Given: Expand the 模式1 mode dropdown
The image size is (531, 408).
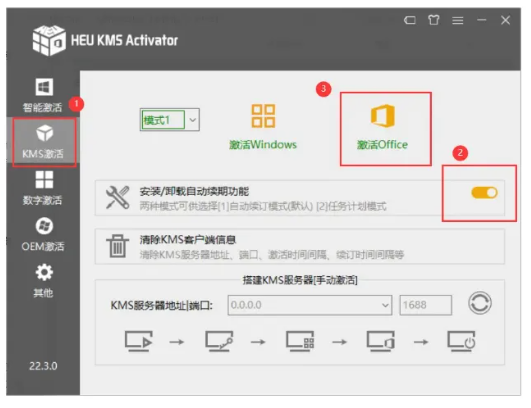Looking at the screenshot, I should tap(193, 120).
